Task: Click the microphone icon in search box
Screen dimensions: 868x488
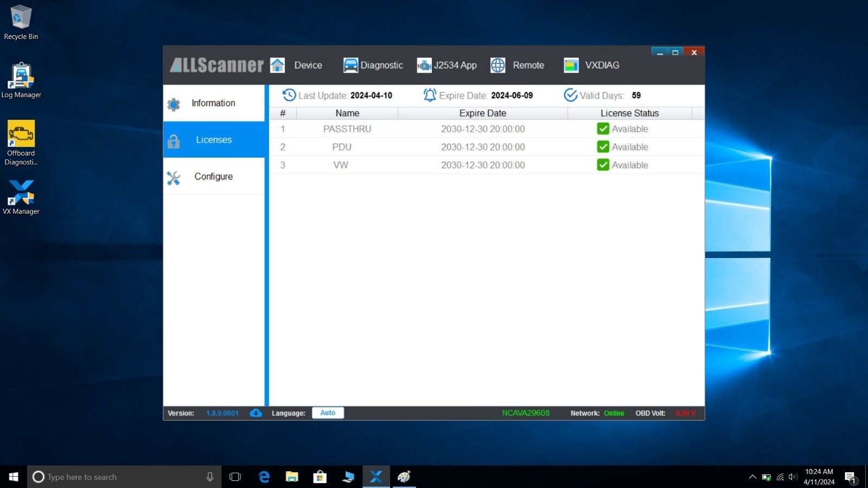Action: [210, 477]
